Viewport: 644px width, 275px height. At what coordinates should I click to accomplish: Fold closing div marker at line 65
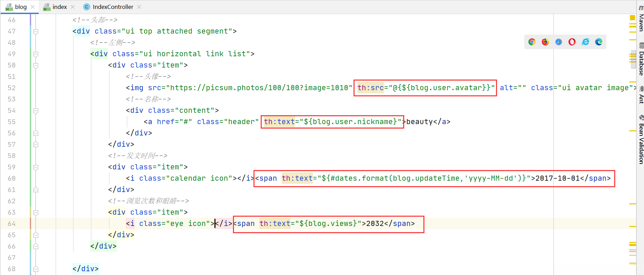[36, 235]
